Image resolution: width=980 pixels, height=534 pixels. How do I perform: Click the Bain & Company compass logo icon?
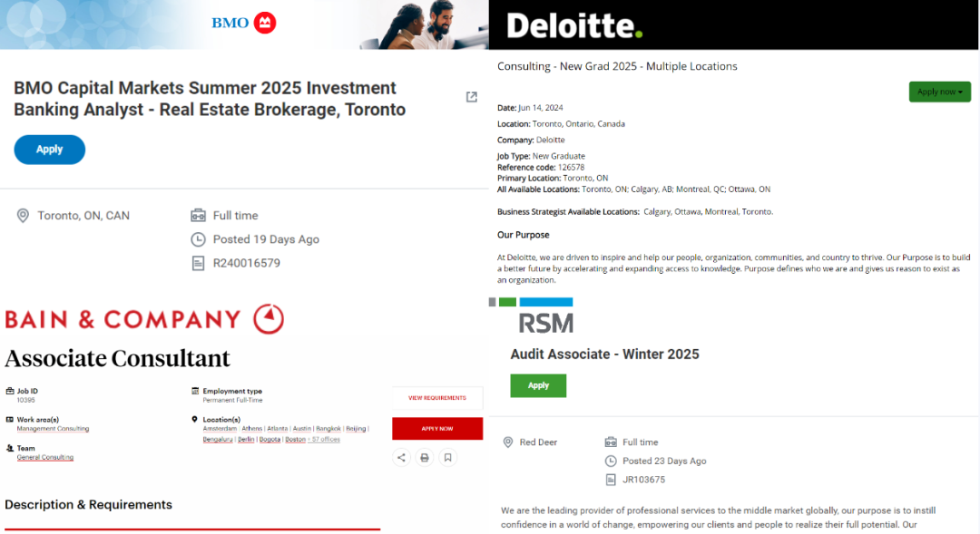click(x=269, y=318)
